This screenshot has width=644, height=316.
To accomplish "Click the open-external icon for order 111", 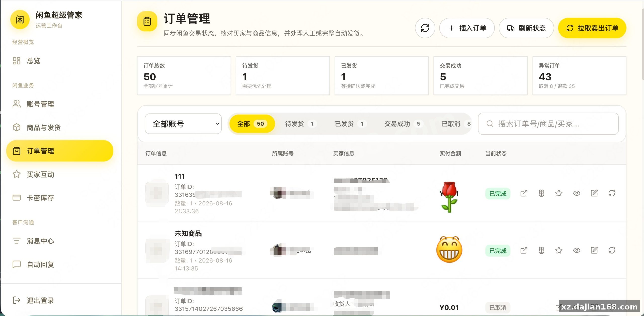I will pos(524,193).
